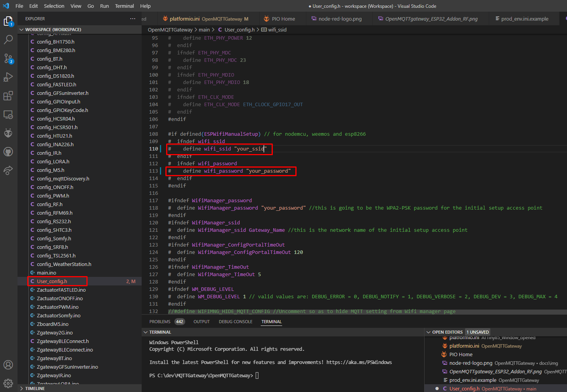
Task: Click VS Code logo in title bar
Action: tap(6, 6)
